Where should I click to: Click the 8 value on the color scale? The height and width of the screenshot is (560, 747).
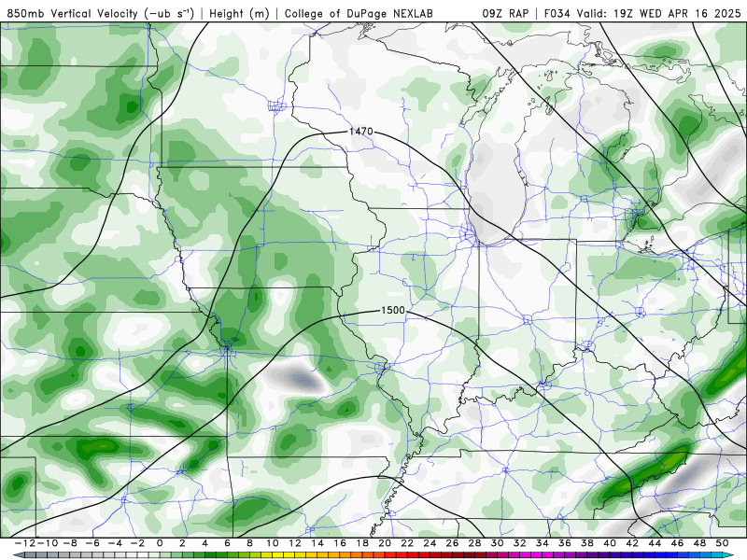click(249, 543)
